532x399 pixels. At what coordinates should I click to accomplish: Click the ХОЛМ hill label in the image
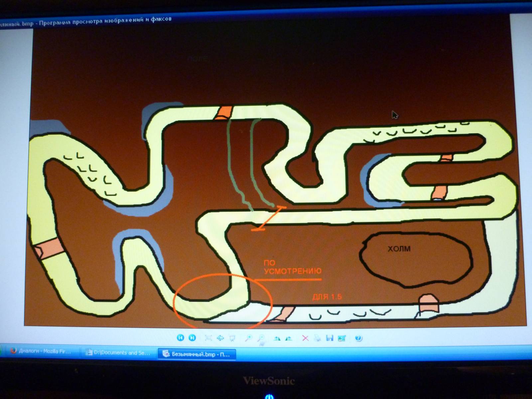tap(399, 249)
